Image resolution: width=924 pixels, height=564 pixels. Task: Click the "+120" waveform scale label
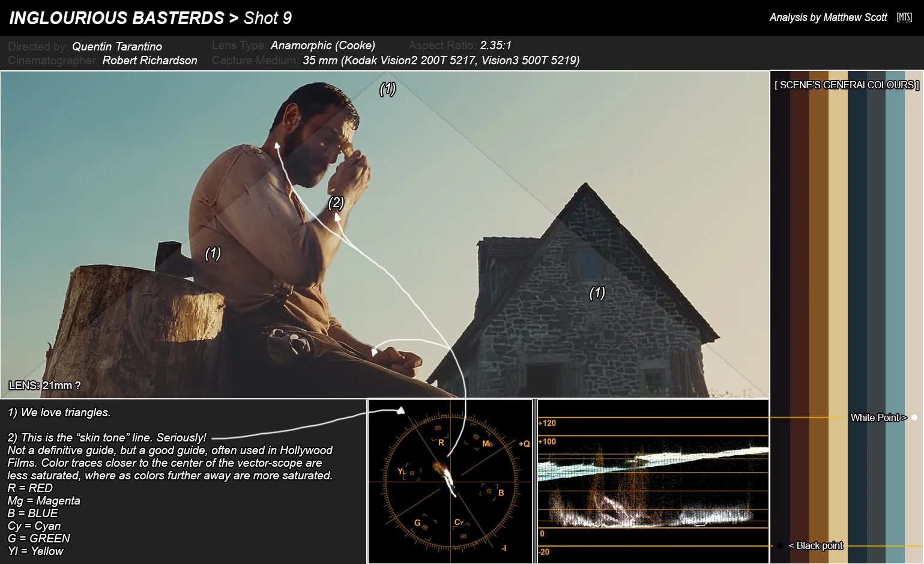pos(547,423)
